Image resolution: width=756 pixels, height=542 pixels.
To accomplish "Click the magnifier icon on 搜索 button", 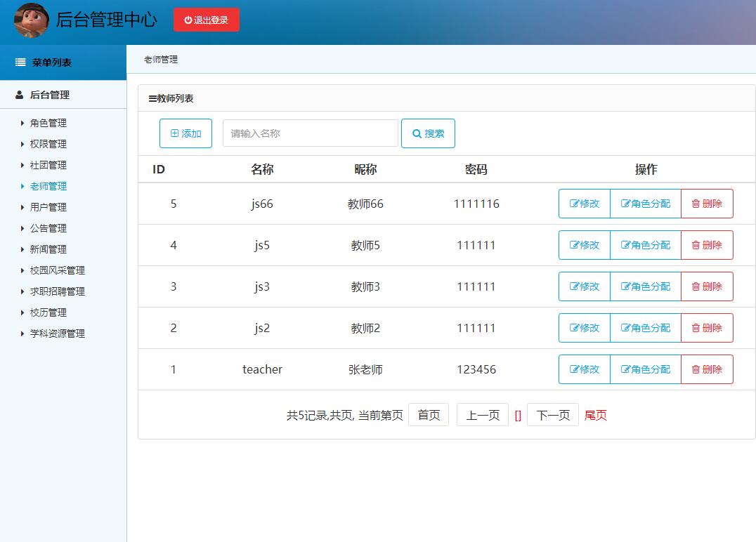I will 417,133.
